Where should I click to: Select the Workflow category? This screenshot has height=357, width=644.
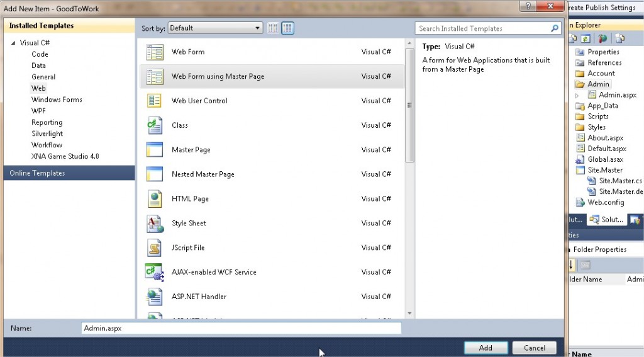pos(47,145)
